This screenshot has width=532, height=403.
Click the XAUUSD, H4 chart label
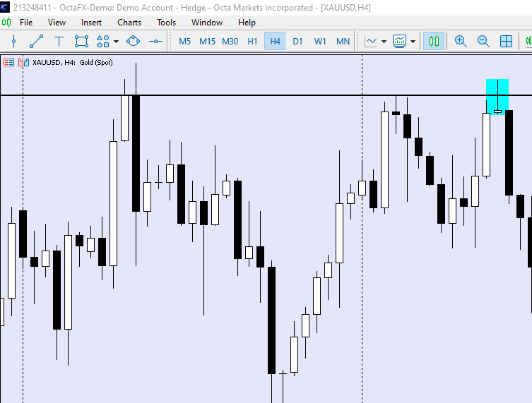coord(72,62)
